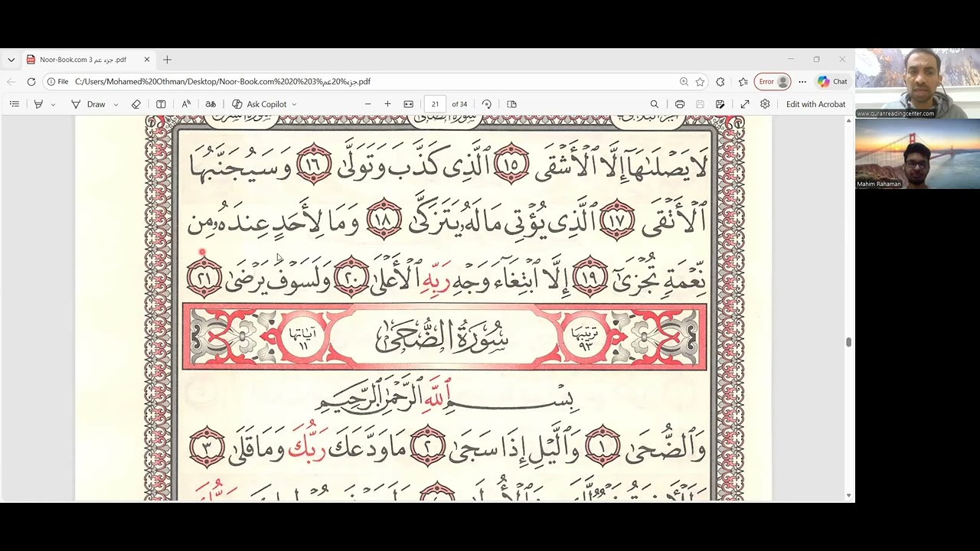This screenshot has height=551, width=980.
Task: Open PDF viewer settings gear
Action: click(x=765, y=104)
